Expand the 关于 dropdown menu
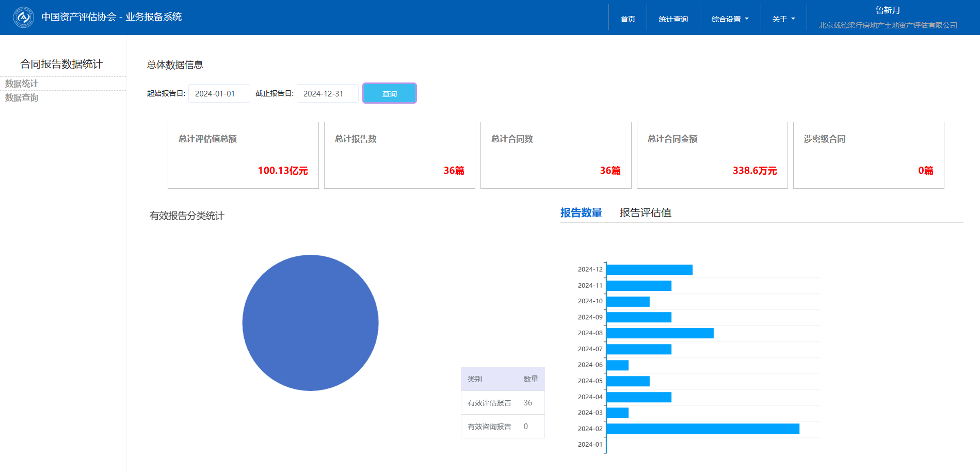The height and width of the screenshot is (474, 980). coord(783,19)
